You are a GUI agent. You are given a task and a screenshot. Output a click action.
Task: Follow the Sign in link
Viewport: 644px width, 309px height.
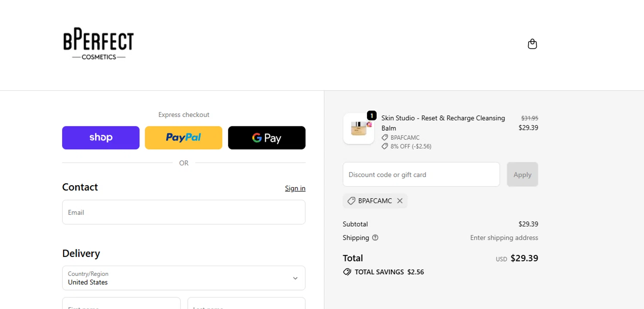295,188
